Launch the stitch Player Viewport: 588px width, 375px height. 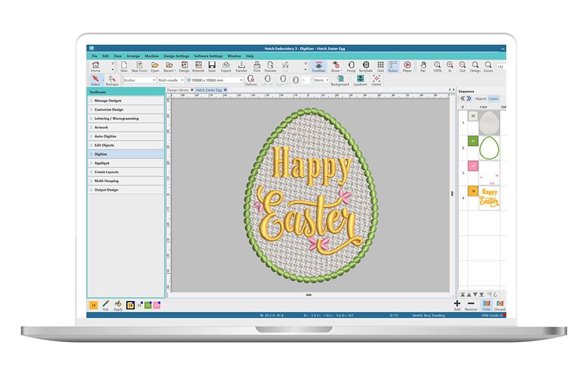point(407,65)
